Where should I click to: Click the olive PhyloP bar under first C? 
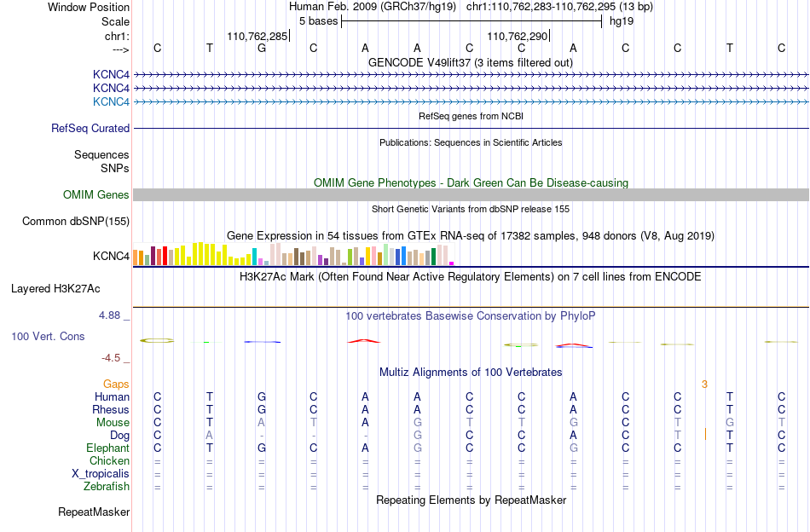click(x=157, y=340)
